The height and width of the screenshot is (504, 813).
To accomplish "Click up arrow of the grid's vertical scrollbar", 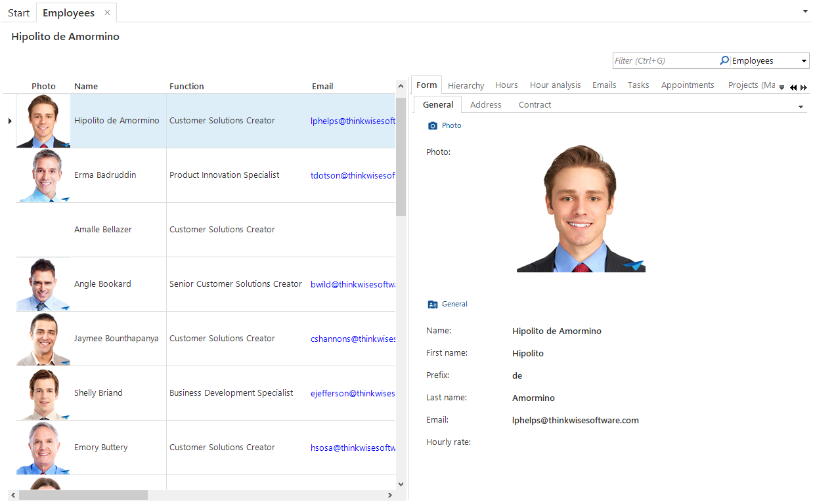I will pos(401,87).
